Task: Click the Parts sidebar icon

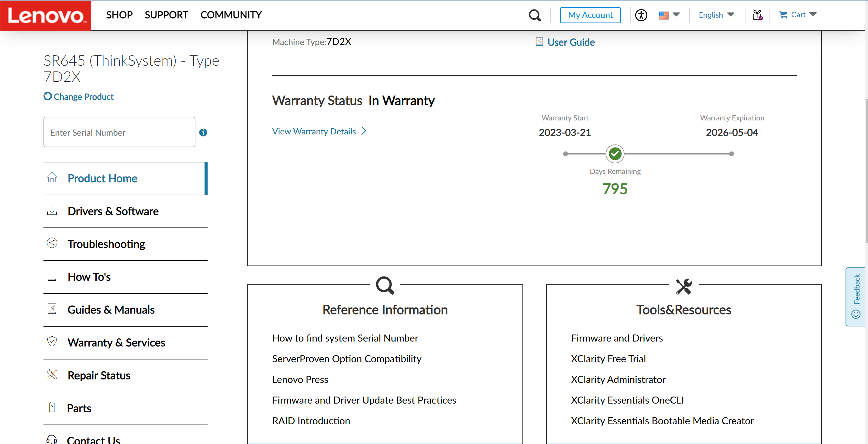Action: (x=52, y=407)
